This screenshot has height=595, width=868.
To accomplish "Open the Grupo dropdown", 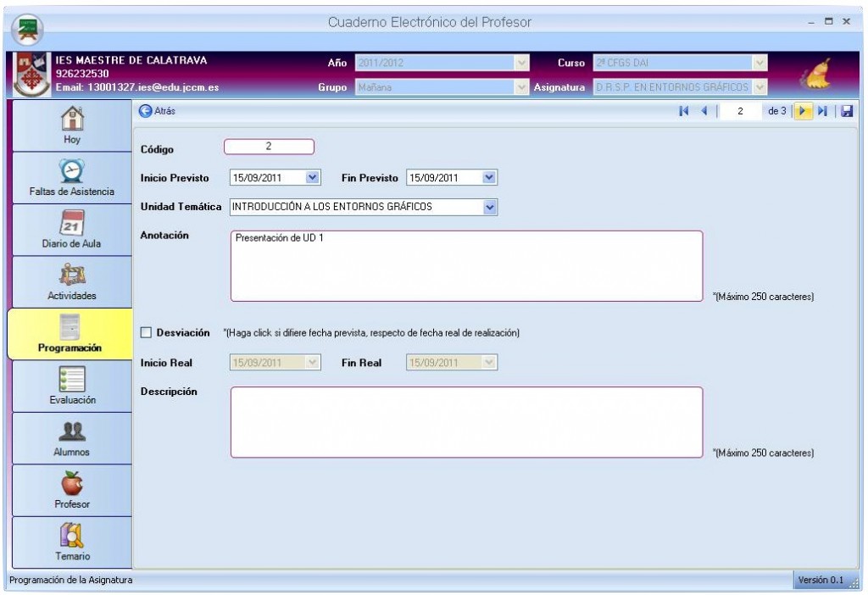I will pos(521,87).
